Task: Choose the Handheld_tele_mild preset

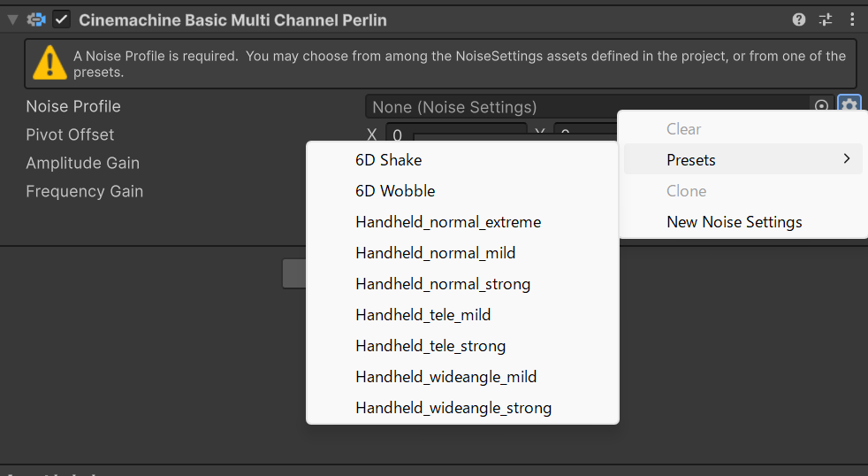Action: point(462,315)
